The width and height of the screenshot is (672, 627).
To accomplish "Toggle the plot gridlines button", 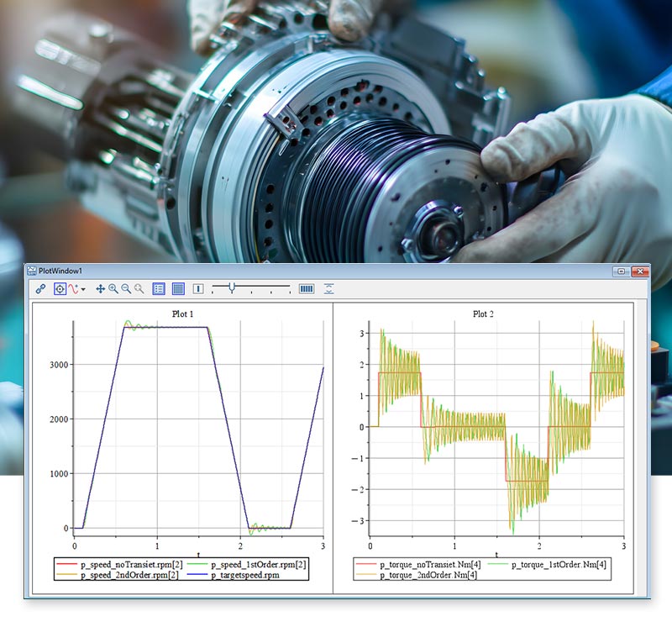I will 178,288.
